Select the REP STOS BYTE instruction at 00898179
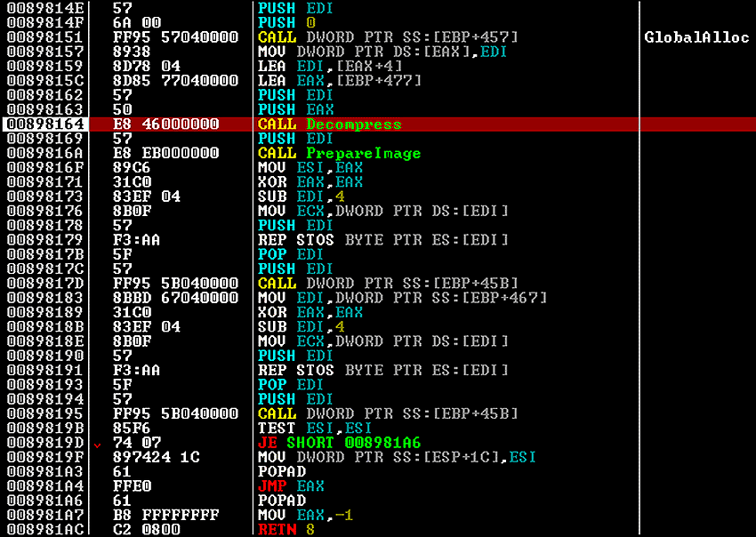Viewport: 756px width, 537px height. click(x=382, y=240)
